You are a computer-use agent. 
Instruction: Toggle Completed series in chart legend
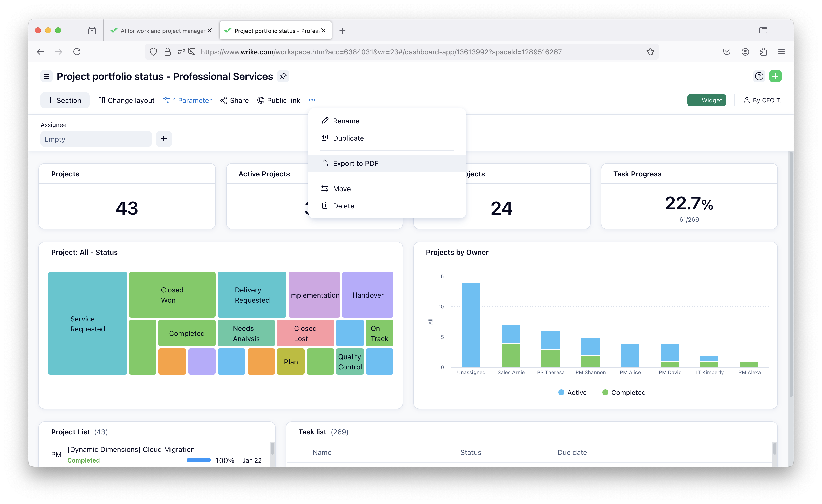(x=624, y=393)
